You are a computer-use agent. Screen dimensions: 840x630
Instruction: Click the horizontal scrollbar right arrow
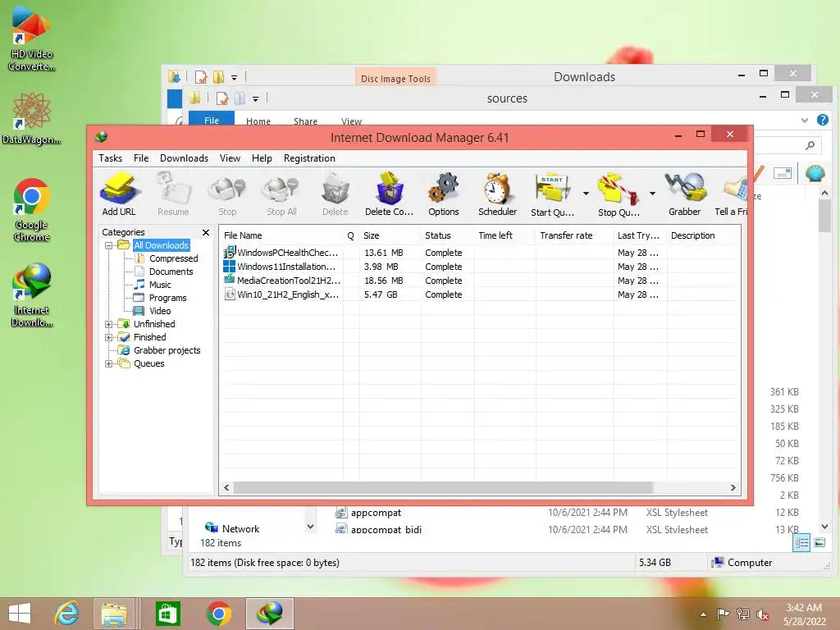click(x=733, y=487)
